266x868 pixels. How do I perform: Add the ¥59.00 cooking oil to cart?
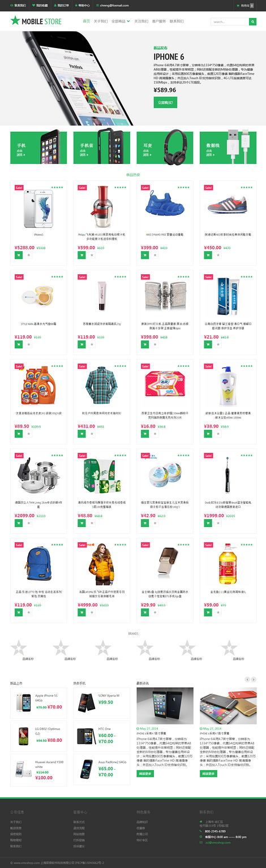pos(208,612)
